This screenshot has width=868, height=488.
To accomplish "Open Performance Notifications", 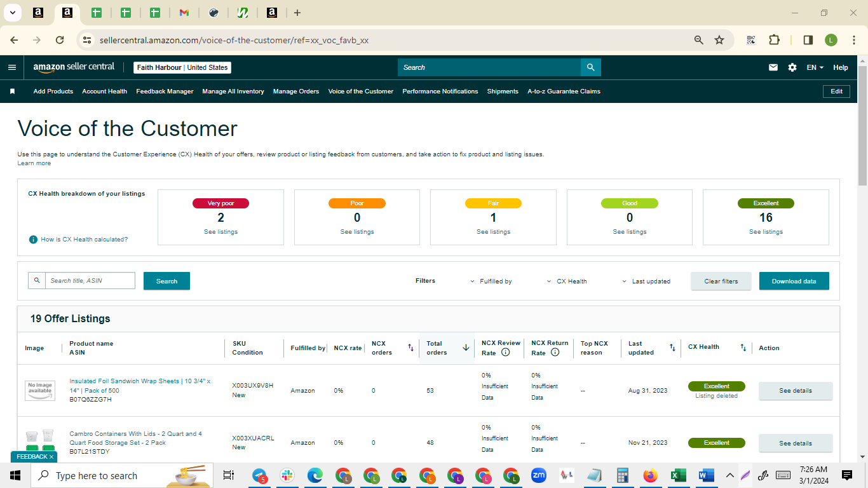I will click(440, 91).
